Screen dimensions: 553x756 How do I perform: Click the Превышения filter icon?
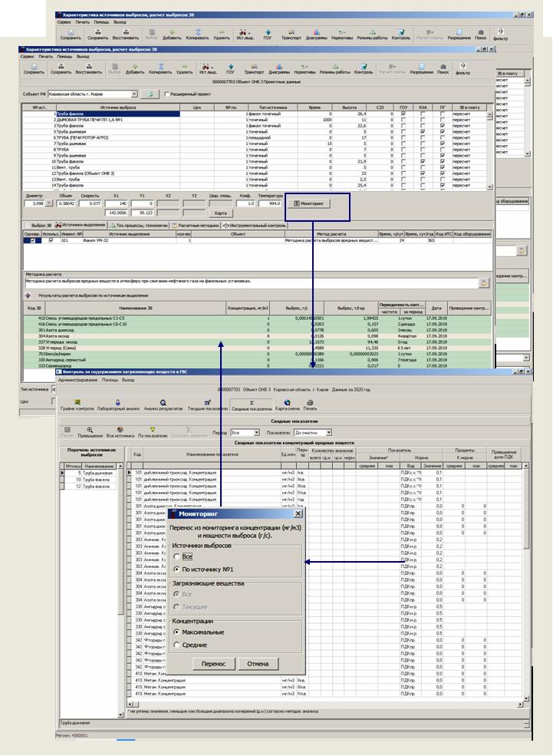(x=91, y=431)
